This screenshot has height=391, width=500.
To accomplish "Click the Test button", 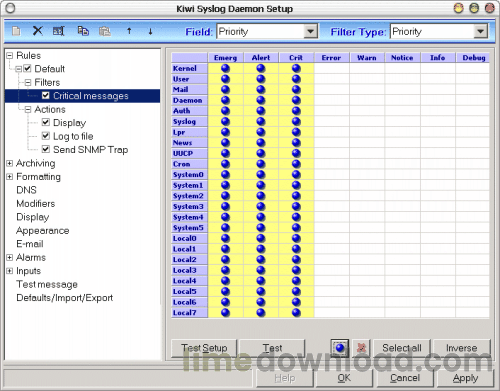I will tap(272, 348).
